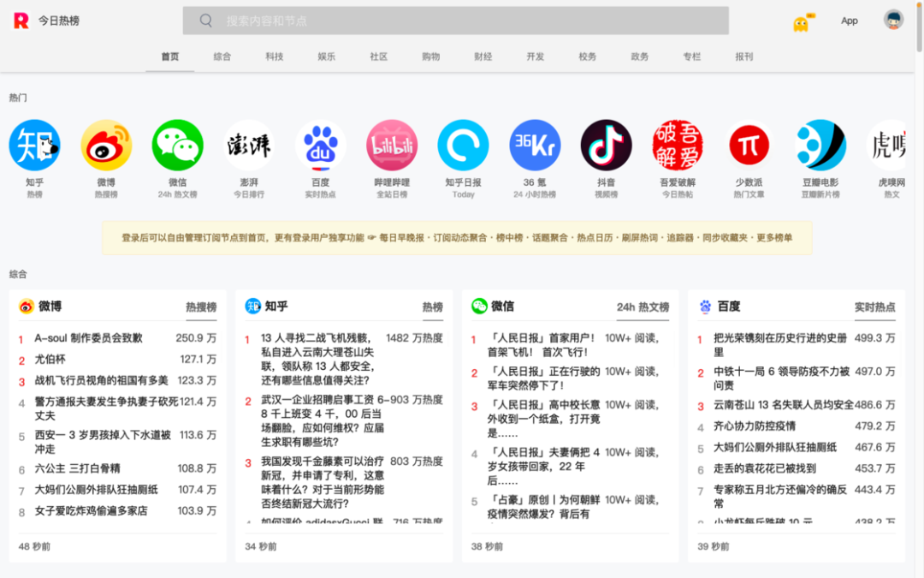Open 微博 item 女子爱吃炸鸡偷遍多家店
This screenshot has width=924, height=578.
[x=91, y=510]
